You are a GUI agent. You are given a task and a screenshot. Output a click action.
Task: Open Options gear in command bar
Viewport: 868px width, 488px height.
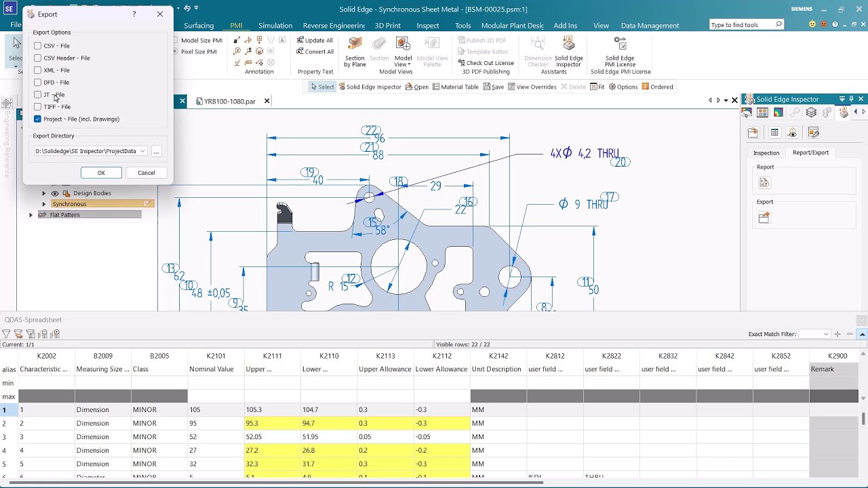pyautogui.click(x=623, y=87)
